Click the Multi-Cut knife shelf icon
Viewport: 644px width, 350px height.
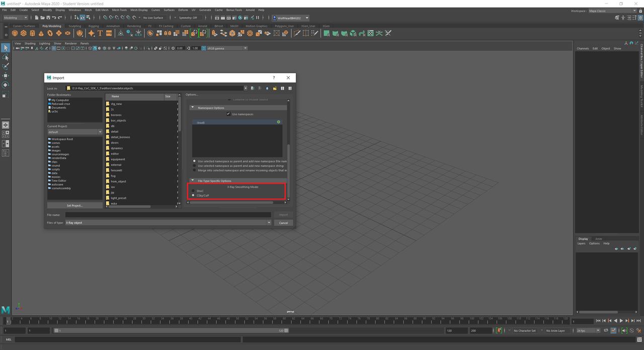pyautogui.click(x=297, y=33)
